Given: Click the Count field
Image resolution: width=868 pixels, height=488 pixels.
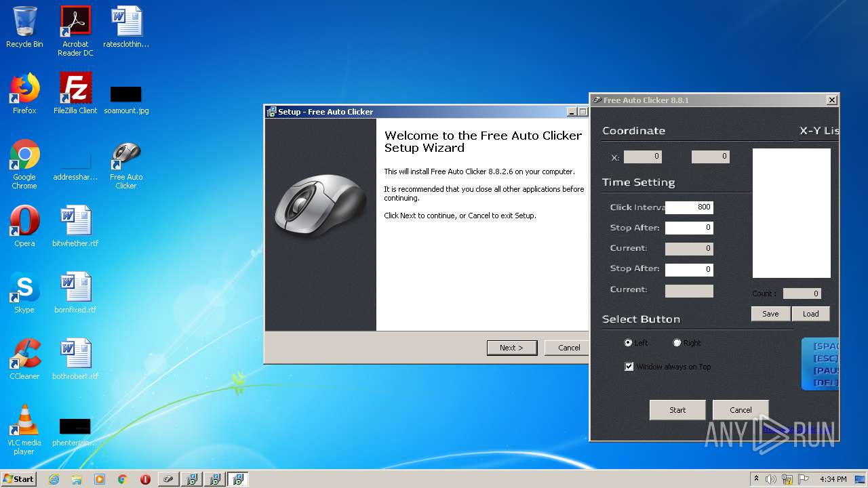Looking at the screenshot, I should click(x=802, y=293).
